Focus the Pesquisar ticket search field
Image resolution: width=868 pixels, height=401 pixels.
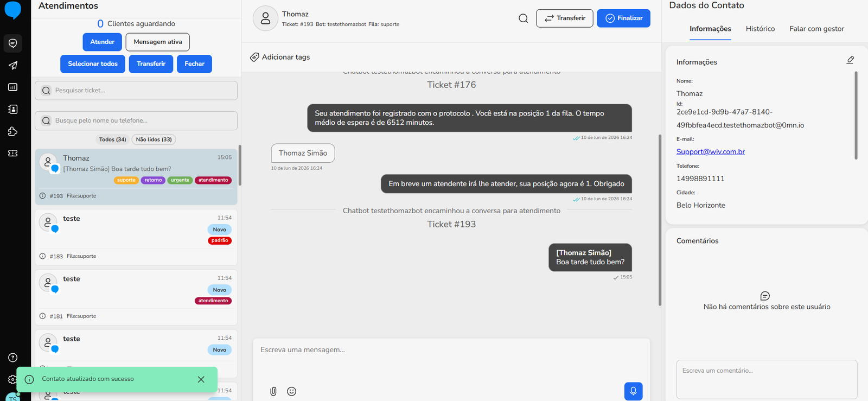click(x=136, y=91)
